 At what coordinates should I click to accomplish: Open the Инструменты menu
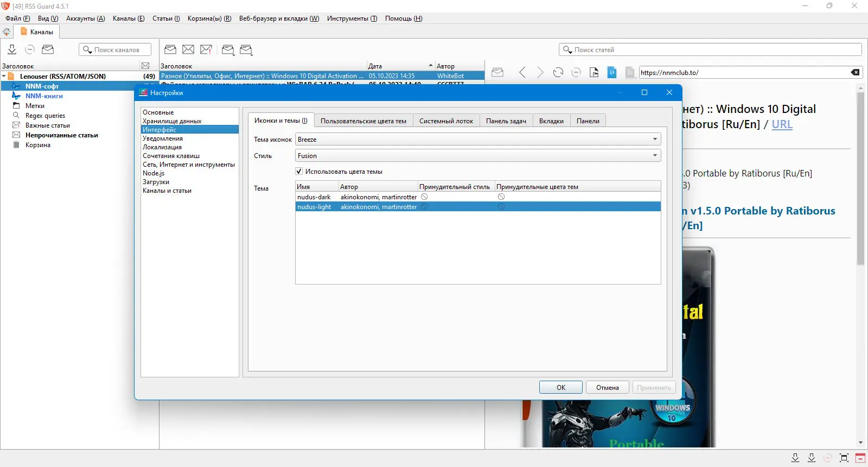pos(352,18)
